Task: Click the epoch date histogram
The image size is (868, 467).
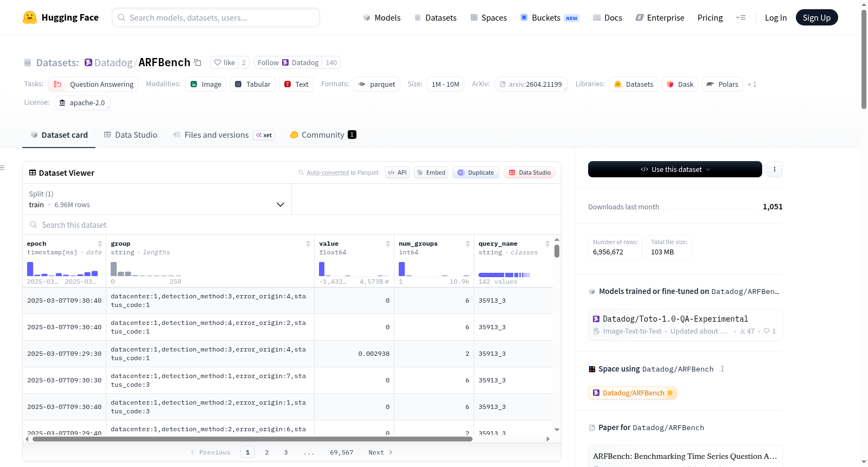Action: coord(62,269)
